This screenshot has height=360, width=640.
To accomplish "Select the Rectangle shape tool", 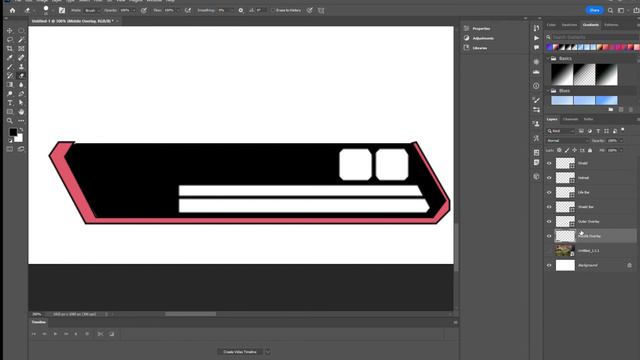I will 9,111.
